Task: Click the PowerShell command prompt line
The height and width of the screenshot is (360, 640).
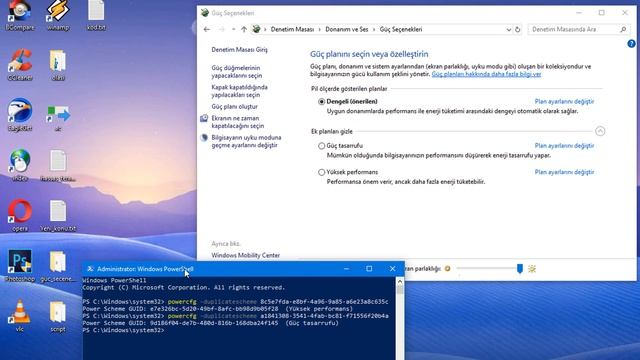Action: (x=124, y=330)
